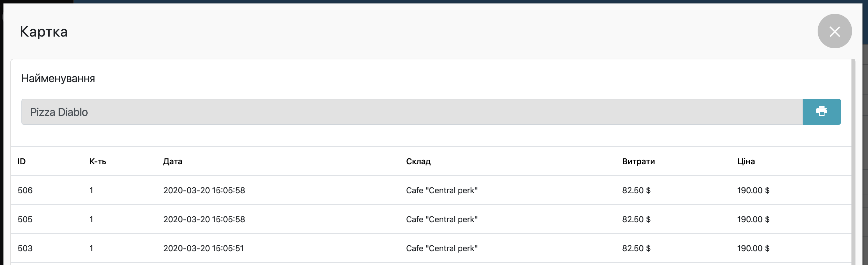Select the Дата column header
The width and height of the screenshot is (868, 265).
click(x=172, y=161)
